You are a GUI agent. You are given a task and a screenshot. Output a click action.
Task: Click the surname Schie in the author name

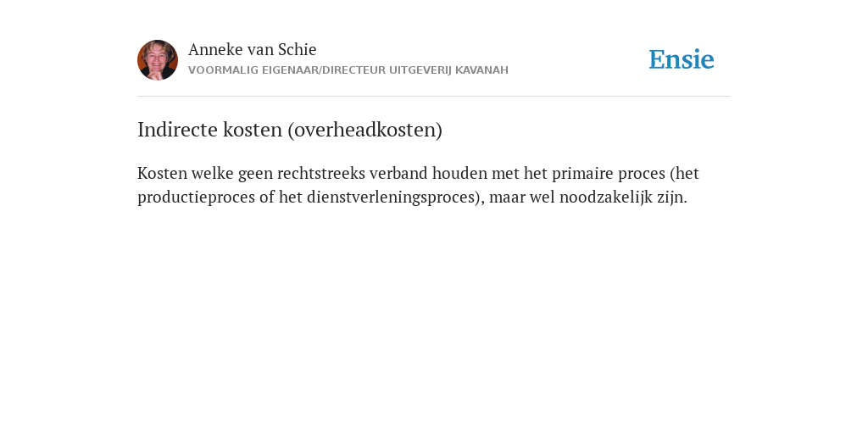point(298,49)
